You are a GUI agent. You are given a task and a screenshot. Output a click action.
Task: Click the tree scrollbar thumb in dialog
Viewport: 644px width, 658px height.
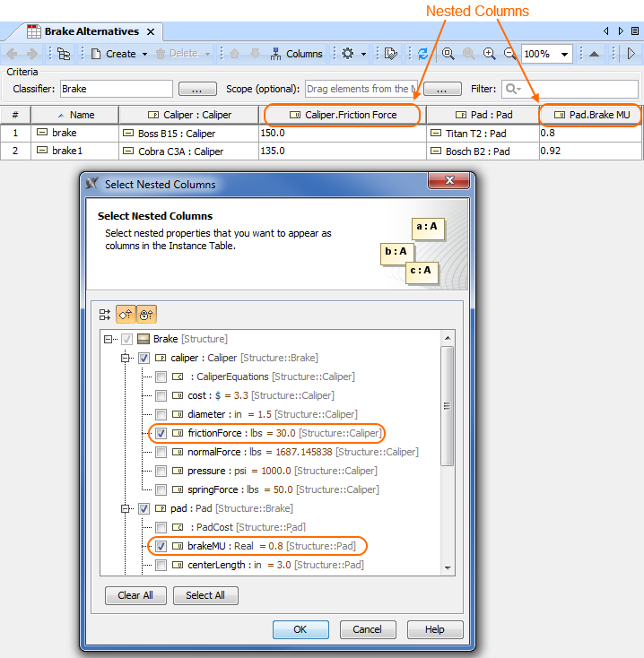(448, 406)
